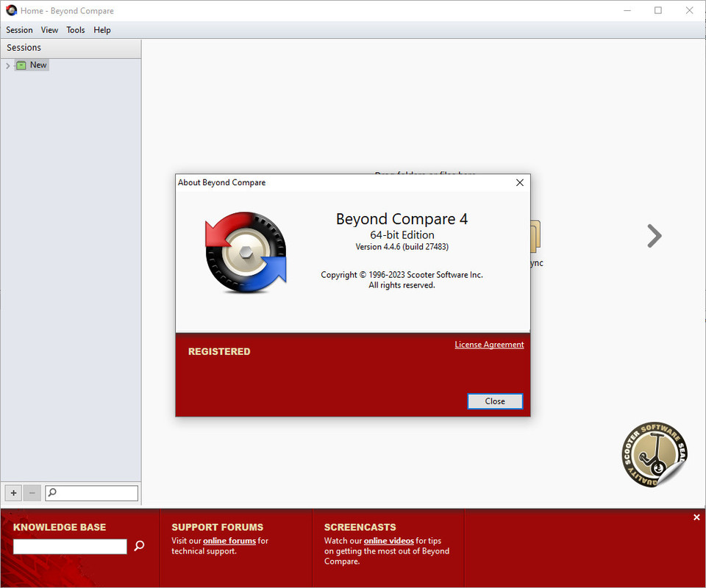Open the Help menu
706x588 pixels.
coord(102,30)
